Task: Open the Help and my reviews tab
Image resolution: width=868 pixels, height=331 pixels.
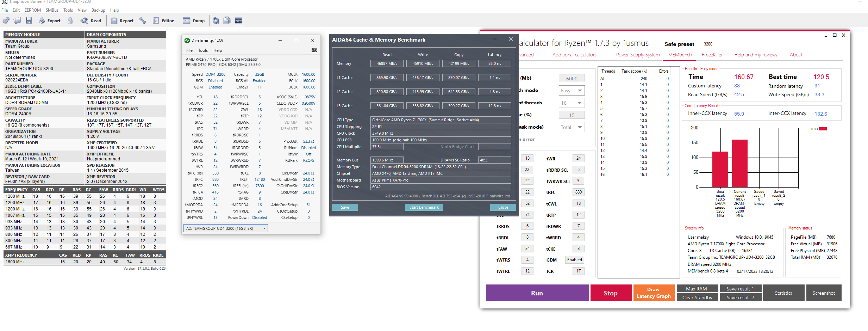Action: (x=756, y=55)
